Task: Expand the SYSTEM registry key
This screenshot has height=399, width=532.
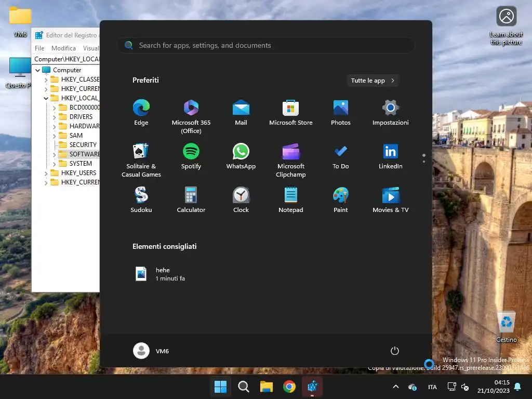Action: [54, 164]
